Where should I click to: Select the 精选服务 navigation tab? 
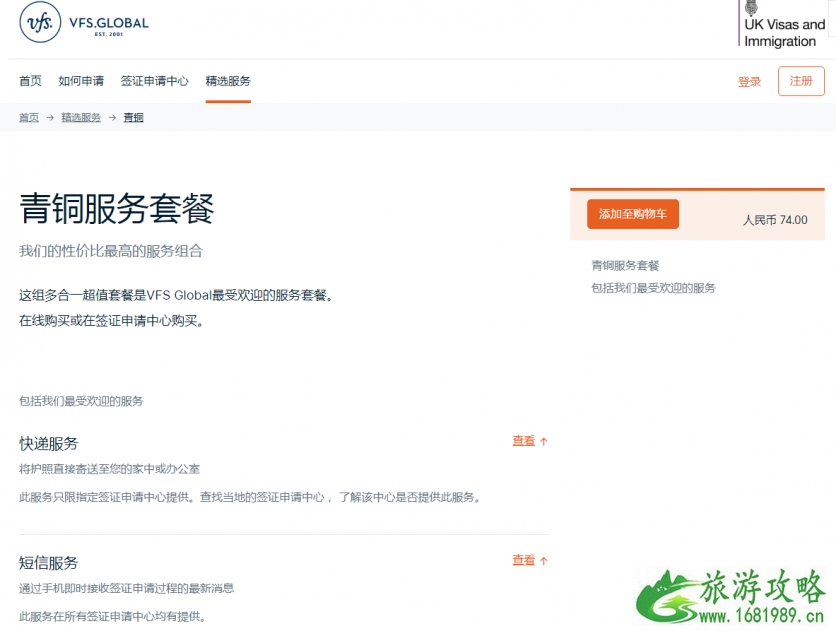click(228, 81)
